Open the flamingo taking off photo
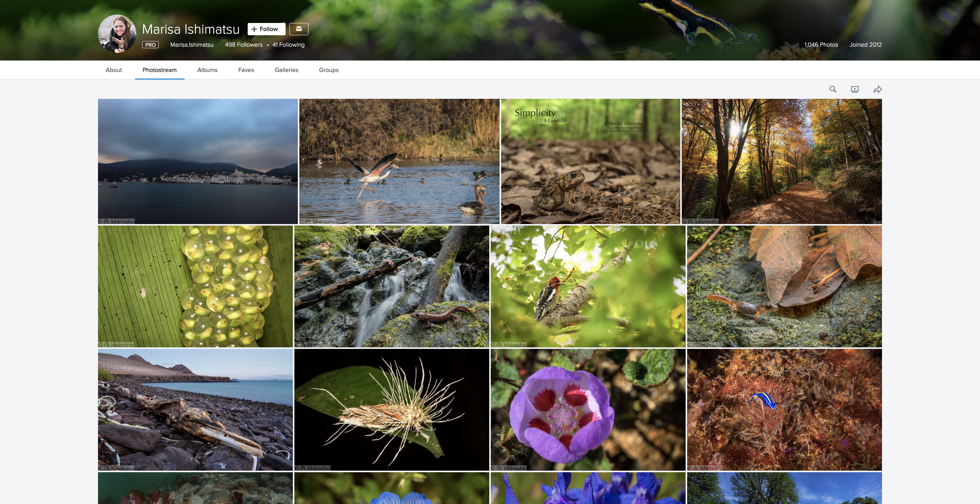Screen dimensions: 980x504 click(x=399, y=161)
